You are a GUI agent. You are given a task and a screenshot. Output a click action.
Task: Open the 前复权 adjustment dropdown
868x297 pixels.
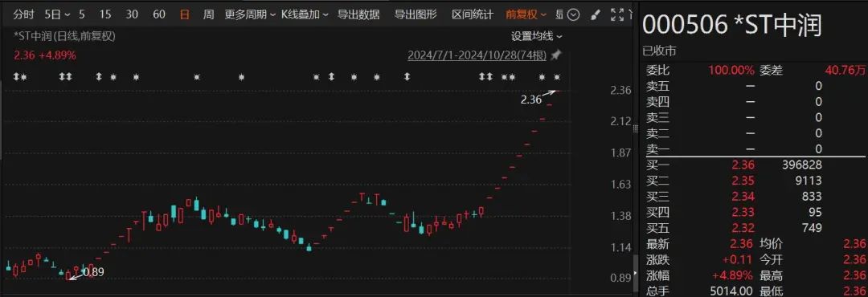(x=526, y=14)
